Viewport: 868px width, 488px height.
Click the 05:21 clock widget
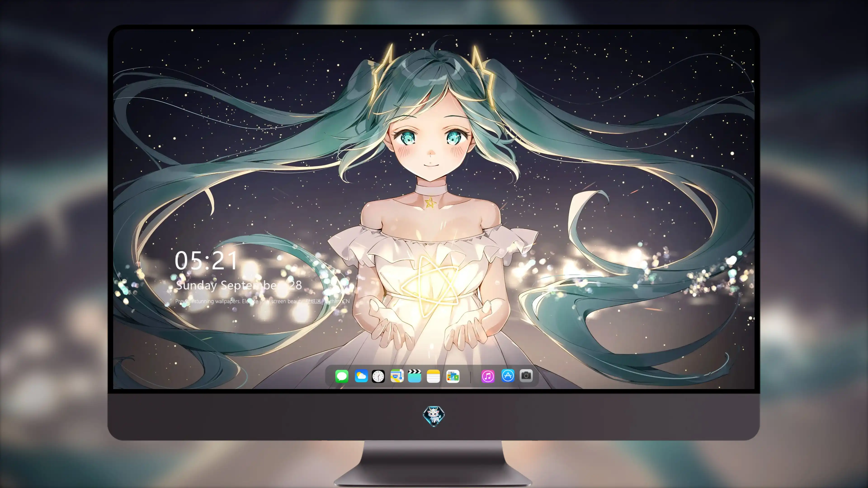[206, 260]
